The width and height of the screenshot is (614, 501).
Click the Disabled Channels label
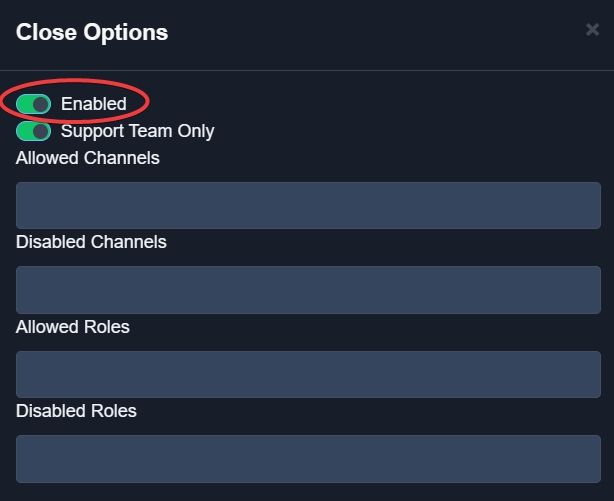[x=91, y=242]
